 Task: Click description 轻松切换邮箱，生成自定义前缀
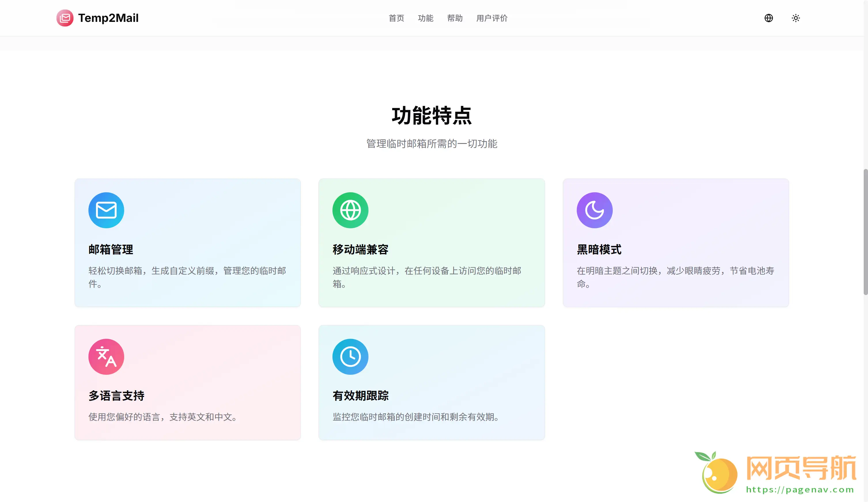click(x=187, y=277)
